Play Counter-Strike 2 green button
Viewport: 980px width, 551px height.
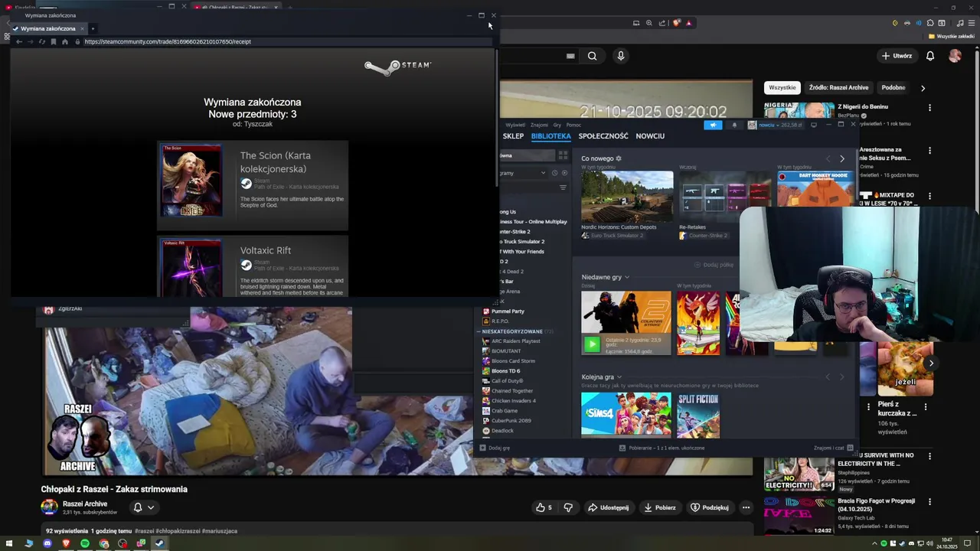(591, 344)
